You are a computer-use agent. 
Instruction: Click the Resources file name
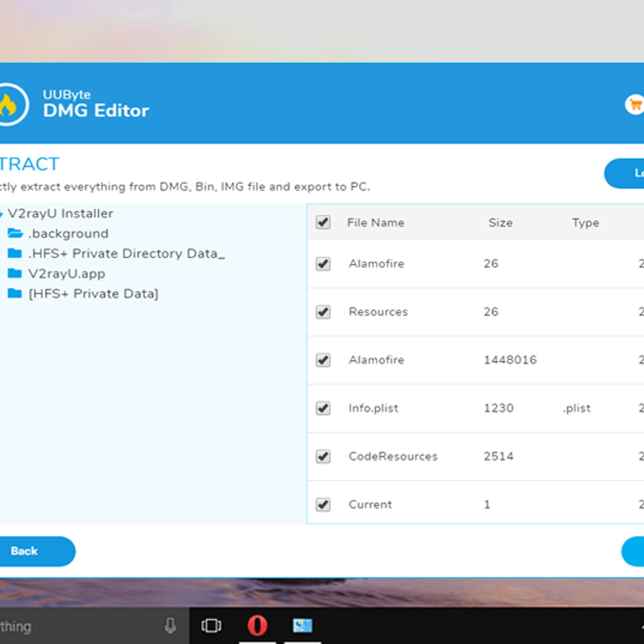click(x=378, y=312)
